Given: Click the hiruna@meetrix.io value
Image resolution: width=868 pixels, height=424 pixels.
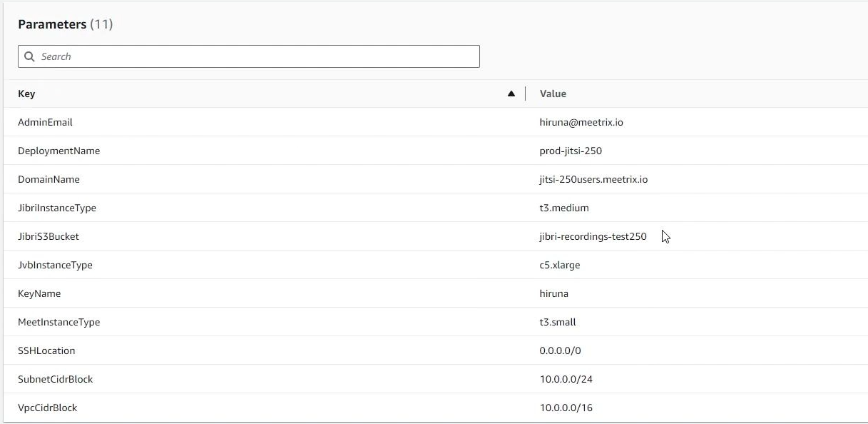Looking at the screenshot, I should click(x=581, y=122).
